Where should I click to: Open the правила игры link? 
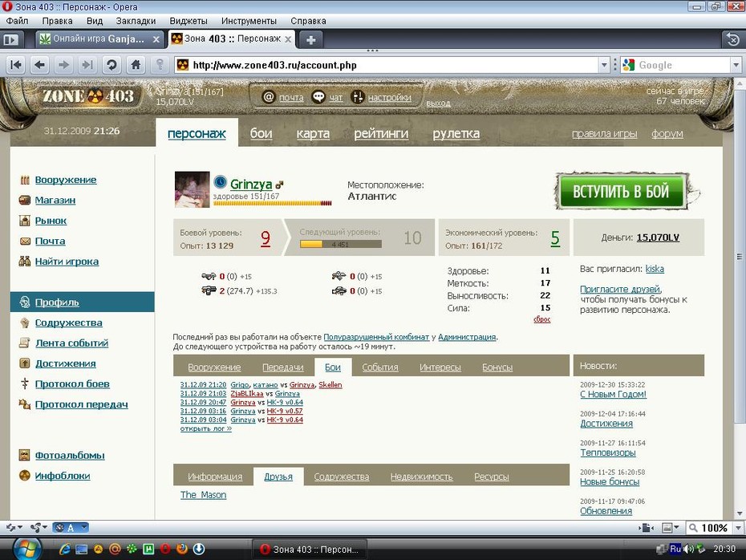(x=604, y=134)
